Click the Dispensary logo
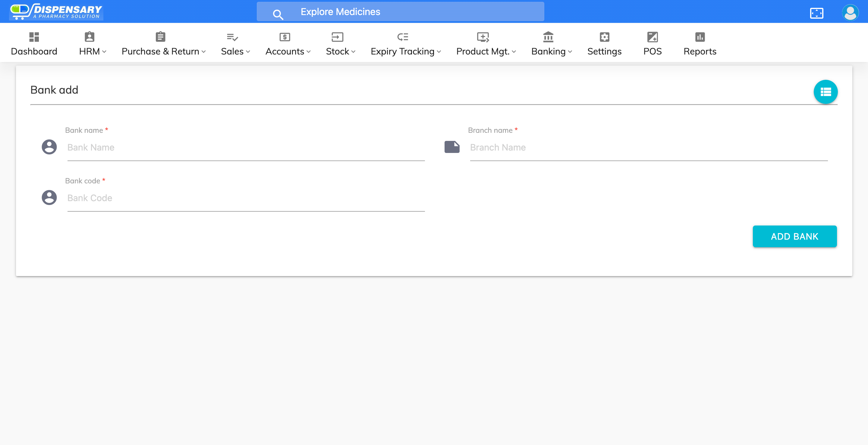The height and width of the screenshot is (445, 868). tap(56, 11)
